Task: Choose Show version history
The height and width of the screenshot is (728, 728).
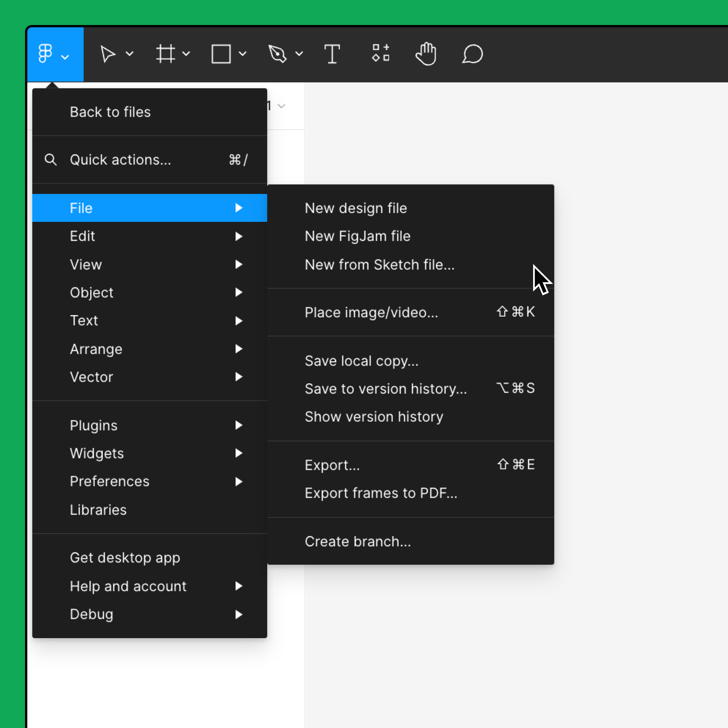Action: (x=411, y=417)
